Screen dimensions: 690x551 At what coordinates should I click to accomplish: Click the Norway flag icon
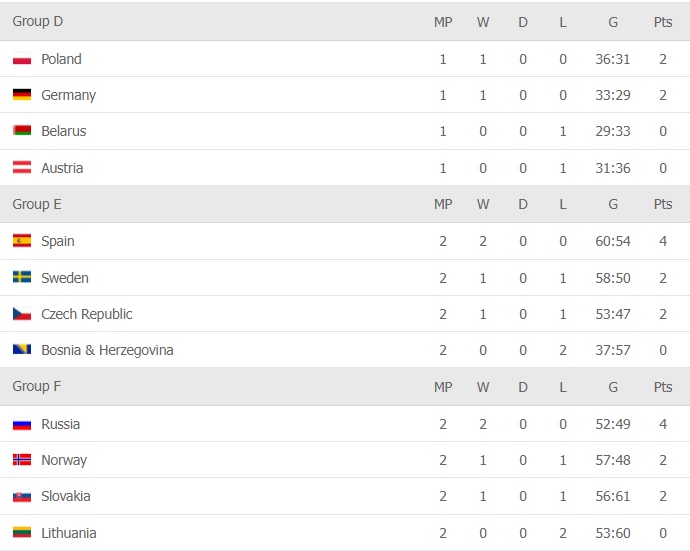coord(22,460)
